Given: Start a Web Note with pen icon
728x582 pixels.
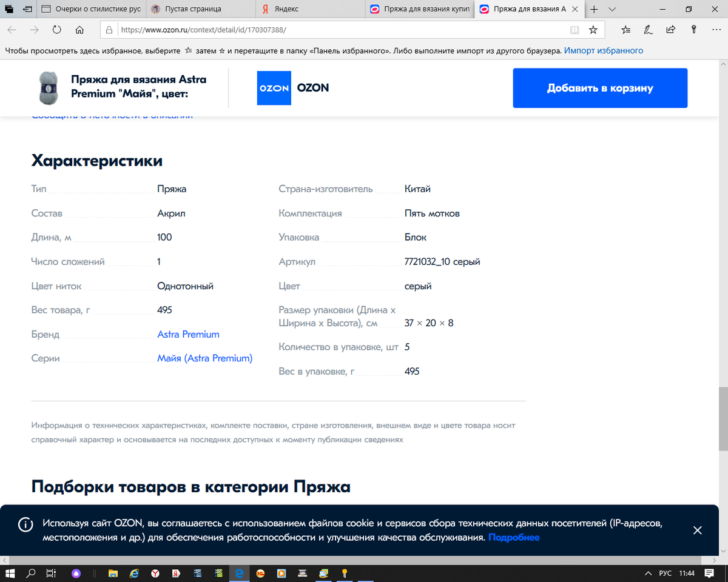Looking at the screenshot, I should pyautogui.click(x=647, y=29).
